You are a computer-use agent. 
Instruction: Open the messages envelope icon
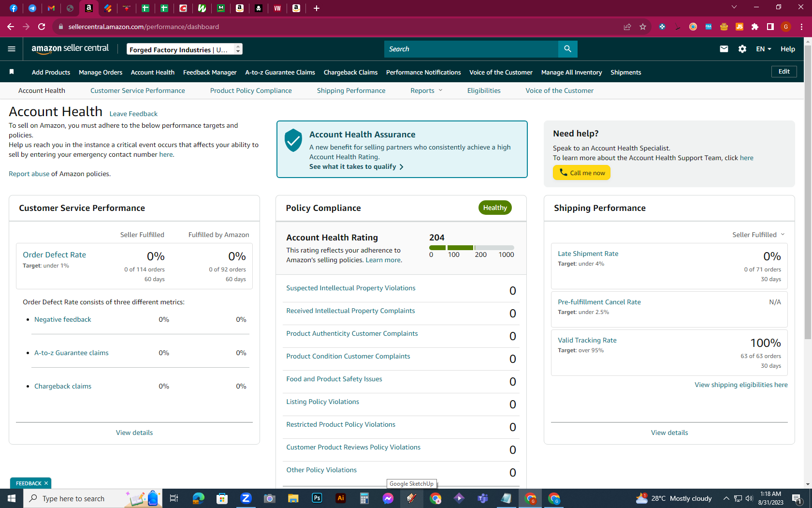(724, 49)
